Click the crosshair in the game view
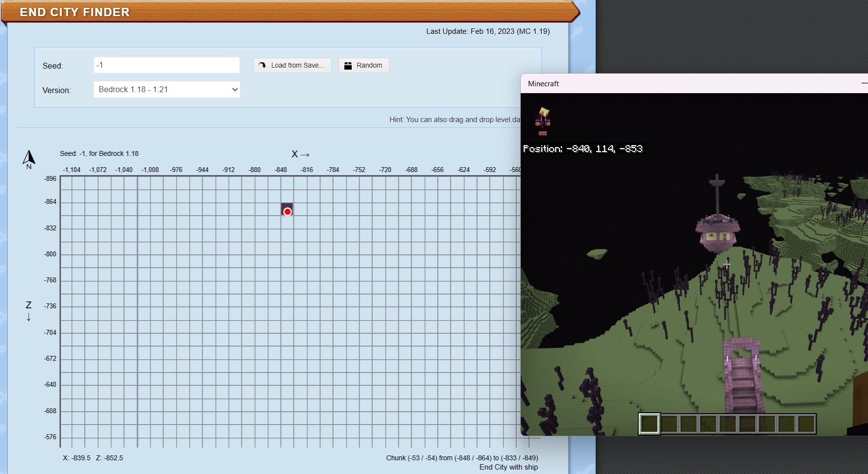 726,264
